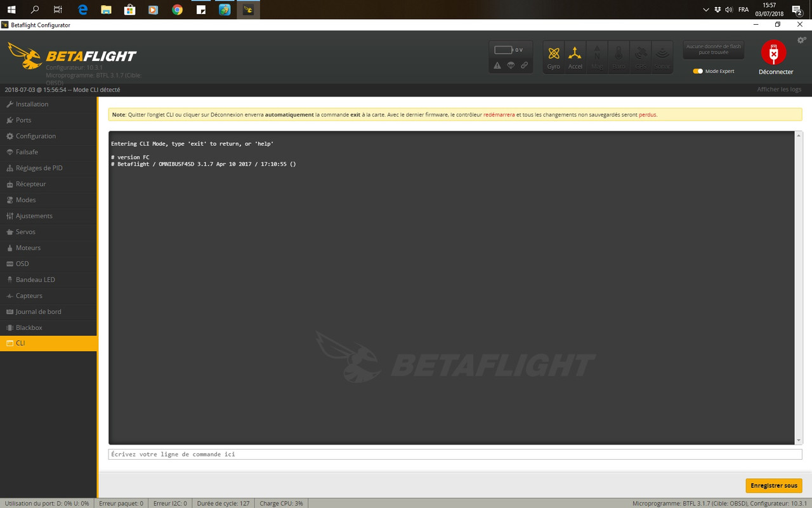Open Betaflight Configurator settings gear icon
Viewport: 812px width, 508px height.
pos(801,39)
